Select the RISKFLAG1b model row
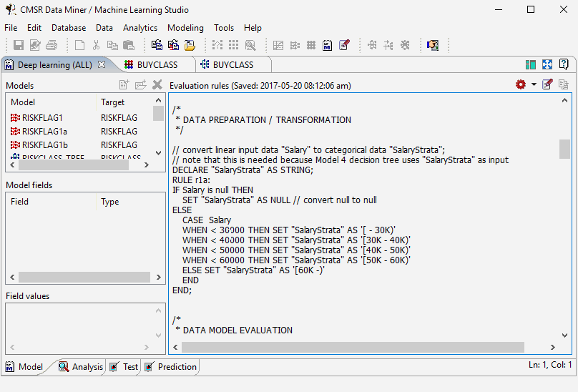The height and width of the screenshot is (392, 578). click(x=79, y=145)
